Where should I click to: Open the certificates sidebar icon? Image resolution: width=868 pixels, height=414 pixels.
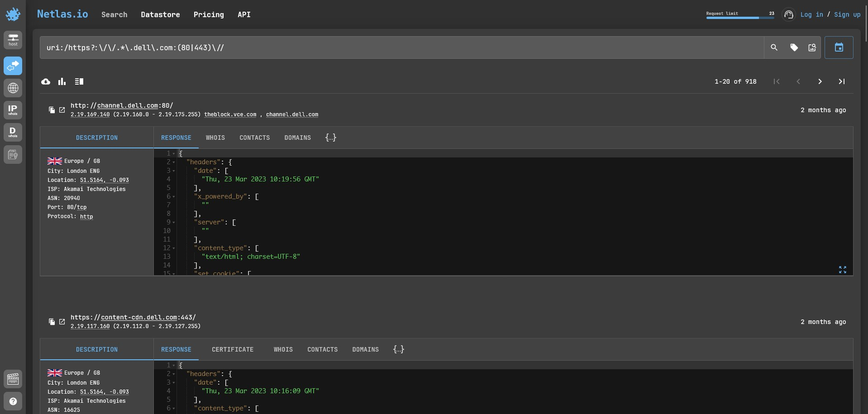click(x=13, y=155)
